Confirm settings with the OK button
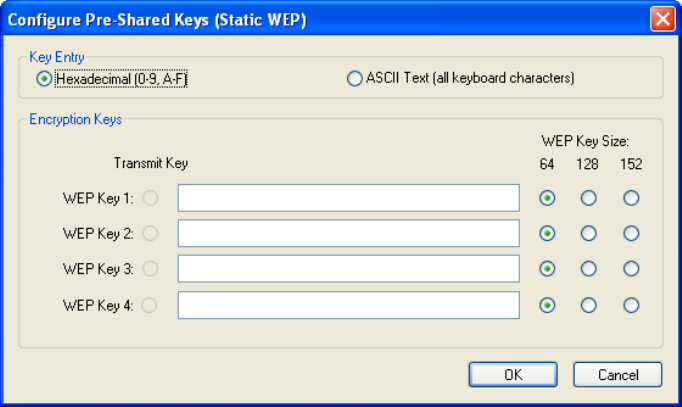The height and width of the screenshot is (407, 682). tap(513, 374)
